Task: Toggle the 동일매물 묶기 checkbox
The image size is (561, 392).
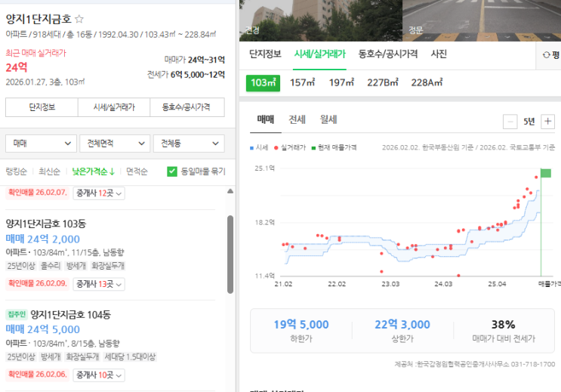Action: pos(172,171)
